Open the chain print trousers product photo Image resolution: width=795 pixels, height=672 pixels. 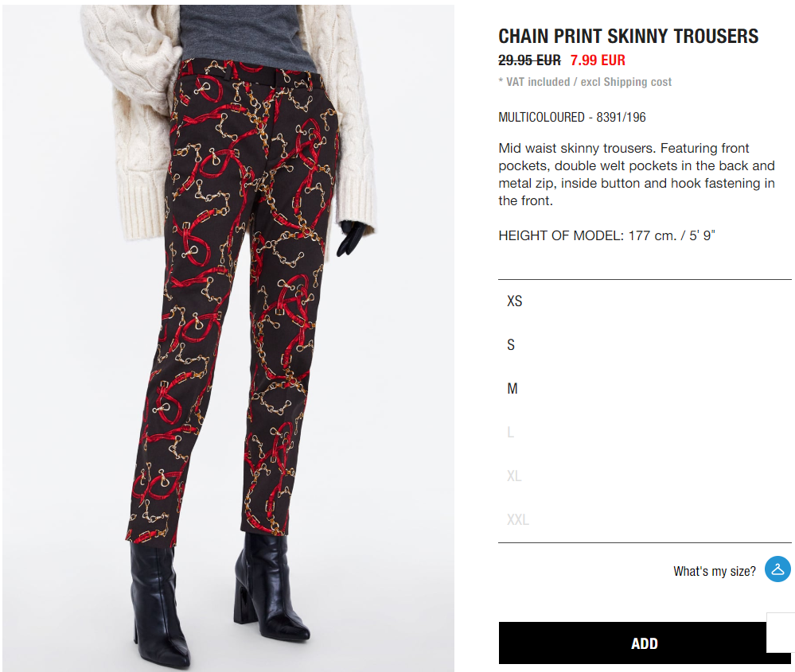pyautogui.click(x=228, y=338)
